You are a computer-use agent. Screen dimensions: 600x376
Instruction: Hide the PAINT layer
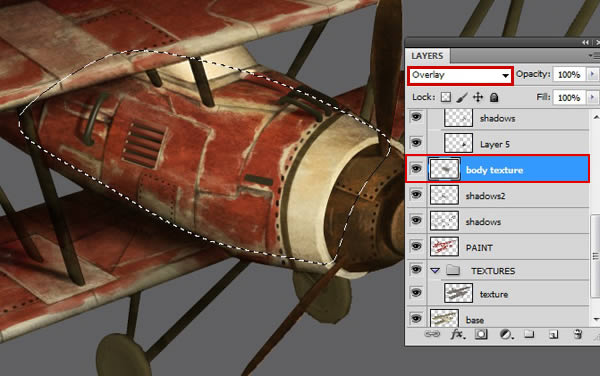point(416,246)
